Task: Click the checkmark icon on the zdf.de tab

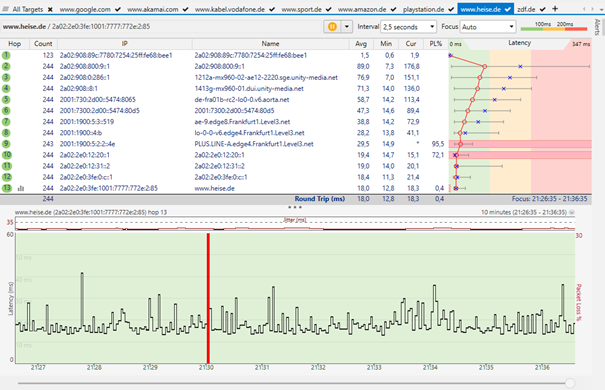Action: (x=542, y=9)
